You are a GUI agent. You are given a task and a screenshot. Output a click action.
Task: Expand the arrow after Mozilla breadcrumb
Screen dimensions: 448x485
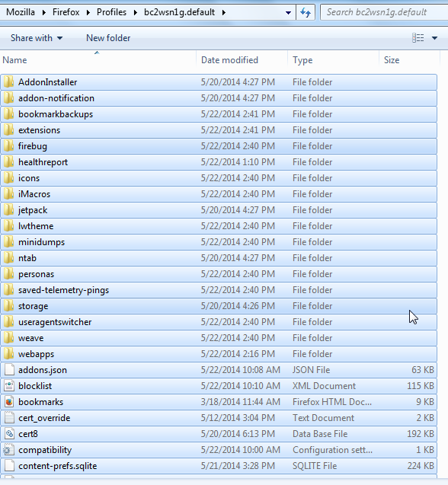(44, 13)
